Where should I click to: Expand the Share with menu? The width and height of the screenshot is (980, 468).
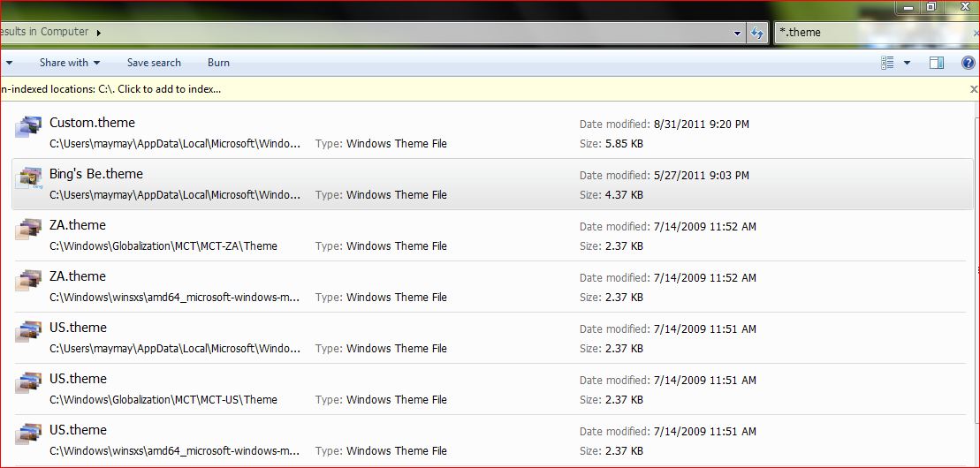(70, 63)
